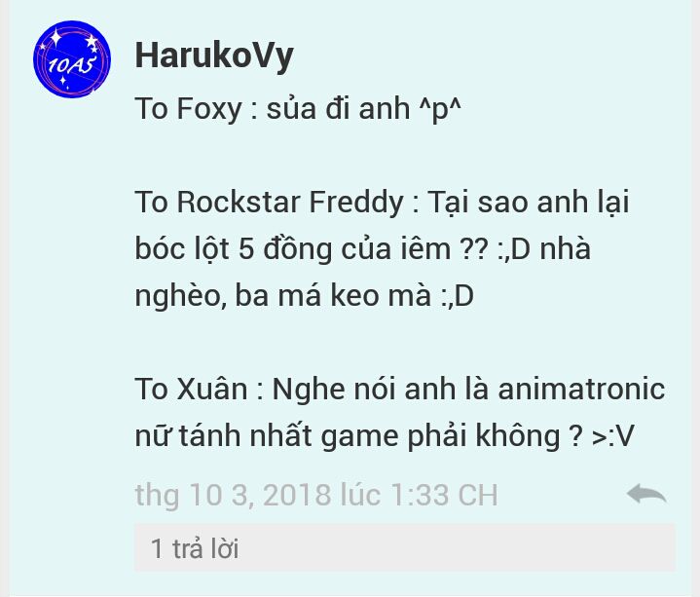Viewport: 700px width, 597px height.
Task: Click the reply arrow icon
Action: (646, 495)
